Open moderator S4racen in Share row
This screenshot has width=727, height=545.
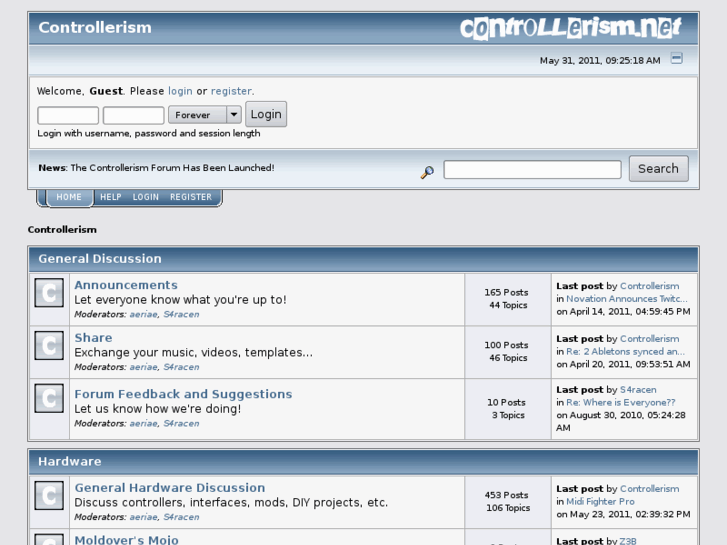click(x=181, y=367)
